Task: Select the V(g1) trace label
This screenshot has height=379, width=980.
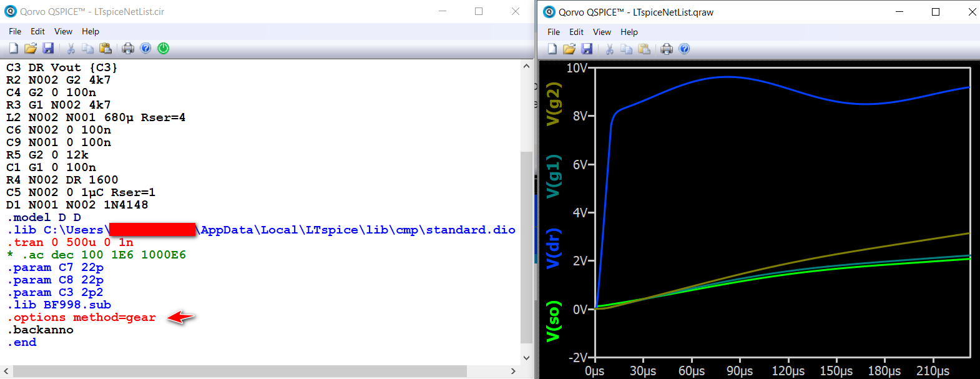Action: pos(553,176)
